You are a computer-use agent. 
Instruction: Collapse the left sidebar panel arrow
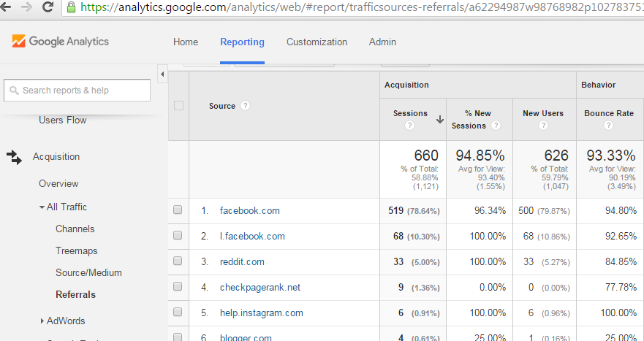tap(162, 74)
